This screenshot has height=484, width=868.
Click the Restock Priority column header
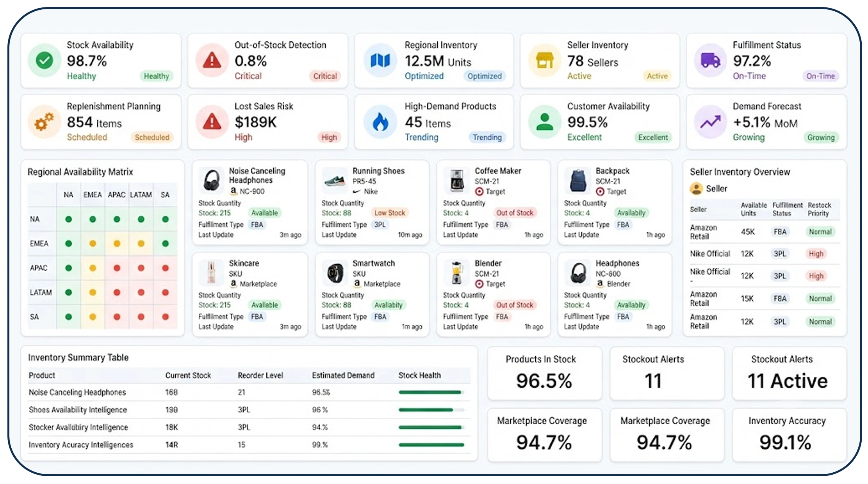tap(819, 209)
